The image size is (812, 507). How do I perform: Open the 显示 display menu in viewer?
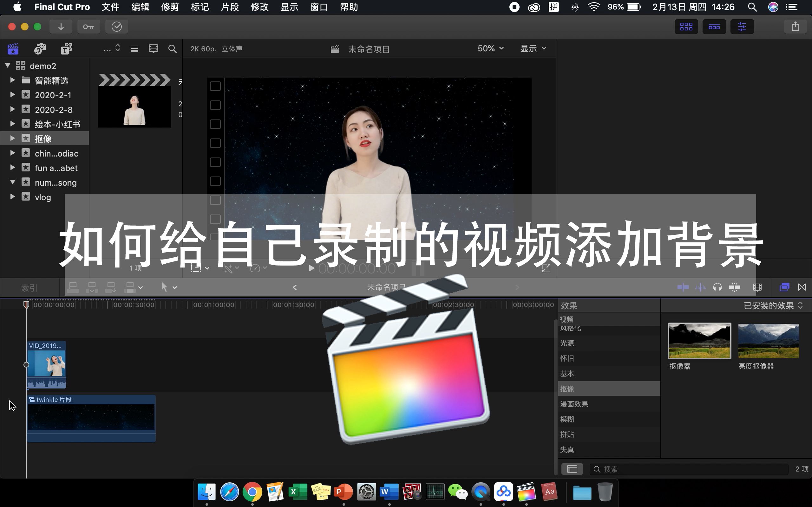[531, 48]
